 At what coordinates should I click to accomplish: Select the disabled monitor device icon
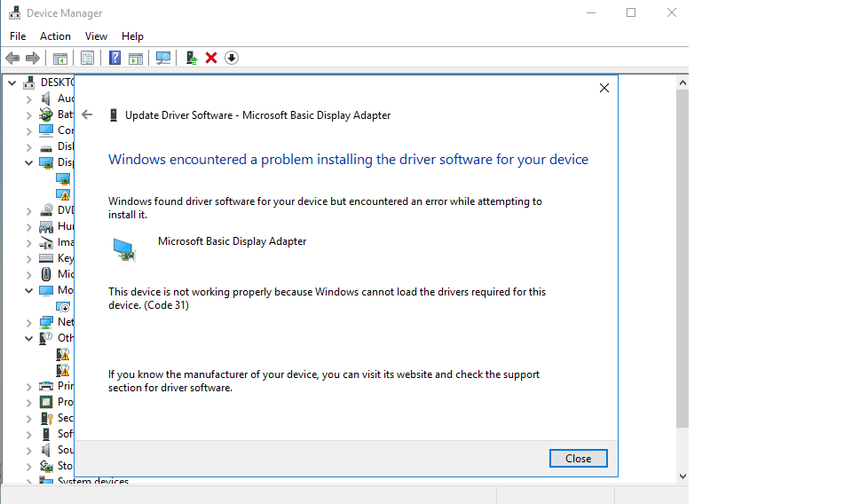point(63,306)
